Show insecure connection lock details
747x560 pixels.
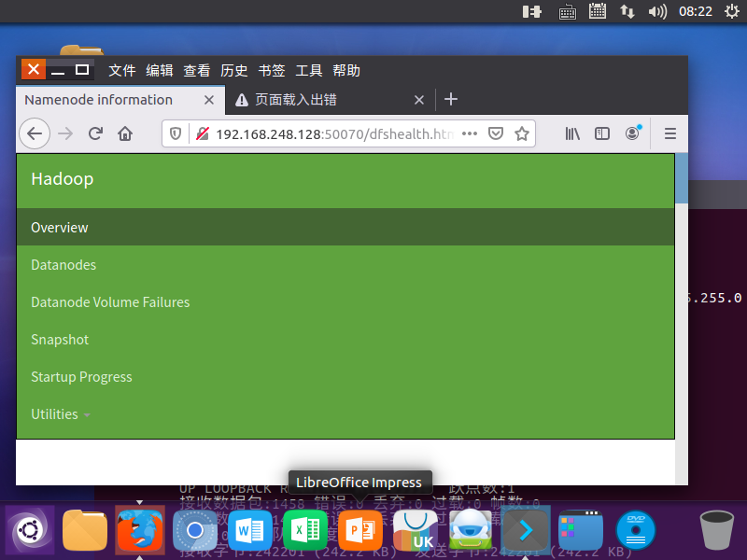pyautogui.click(x=203, y=133)
